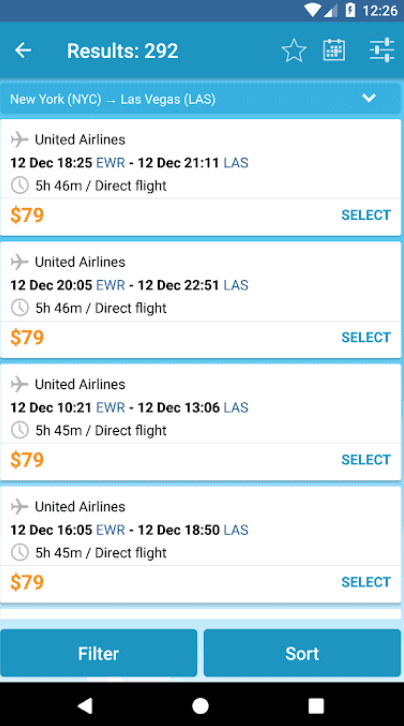This screenshot has height=726, width=404.
Task: Tap Android recent apps square button
Action: click(x=316, y=706)
